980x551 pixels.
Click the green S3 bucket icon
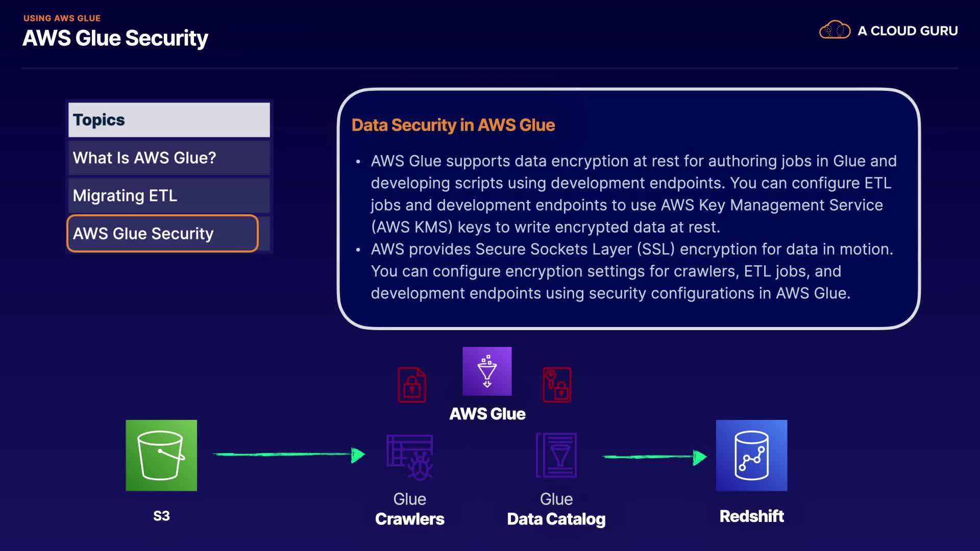161,455
